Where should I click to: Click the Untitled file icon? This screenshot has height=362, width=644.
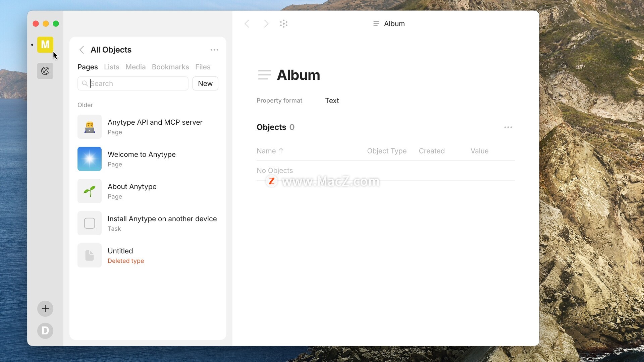tap(90, 255)
